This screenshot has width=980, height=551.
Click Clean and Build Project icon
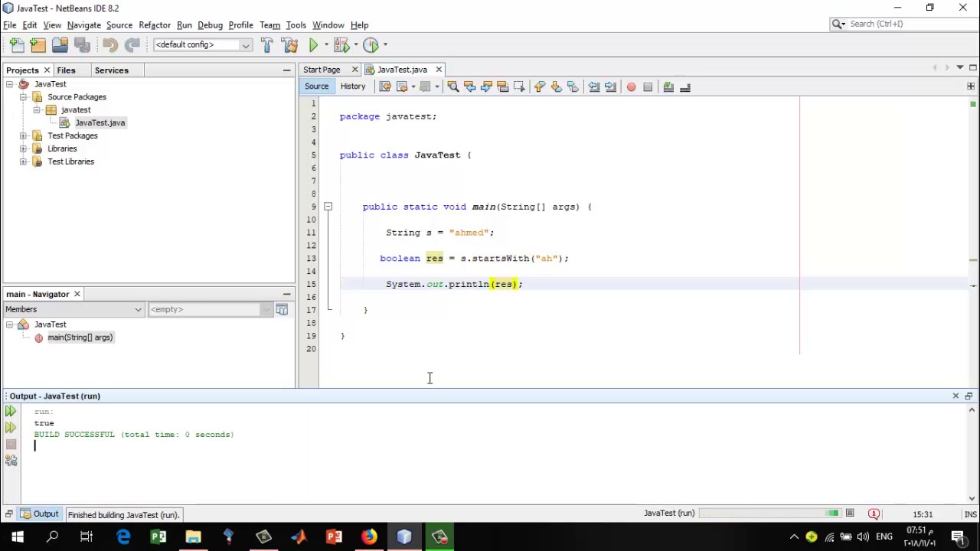coord(289,45)
